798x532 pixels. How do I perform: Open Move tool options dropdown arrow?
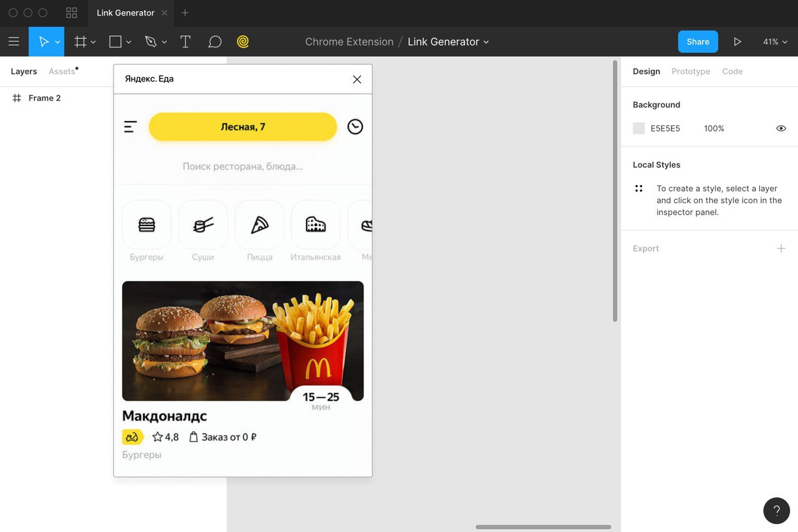57,42
